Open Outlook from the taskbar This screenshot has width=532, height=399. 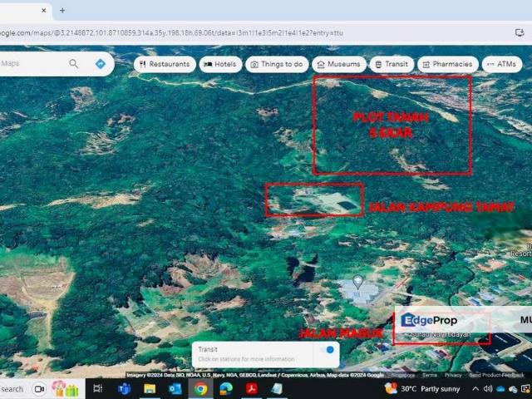175,389
